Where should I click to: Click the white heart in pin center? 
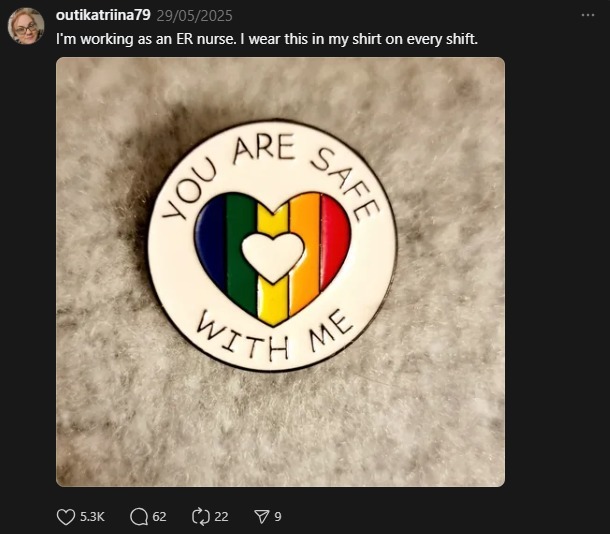click(273, 257)
